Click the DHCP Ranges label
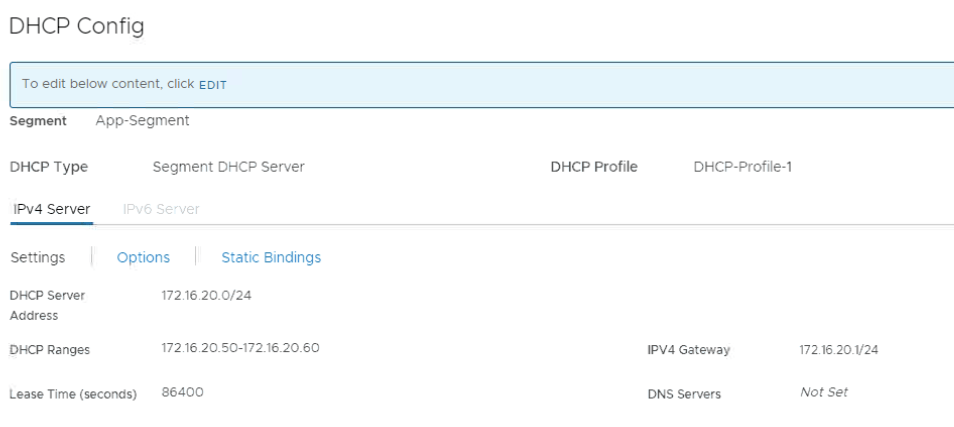The image size is (954, 427). pyautogui.click(x=49, y=350)
